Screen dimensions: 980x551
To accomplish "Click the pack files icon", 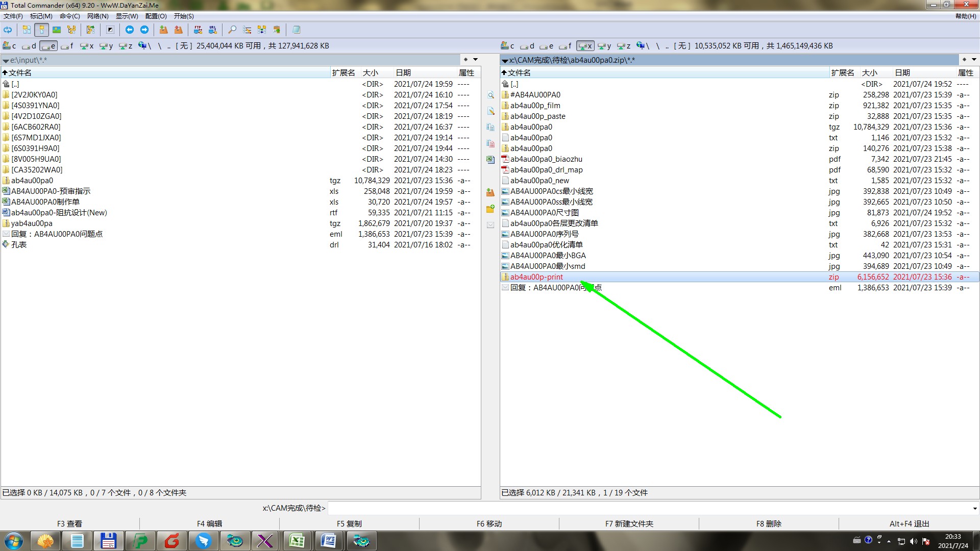I will pyautogui.click(x=163, y=30).
